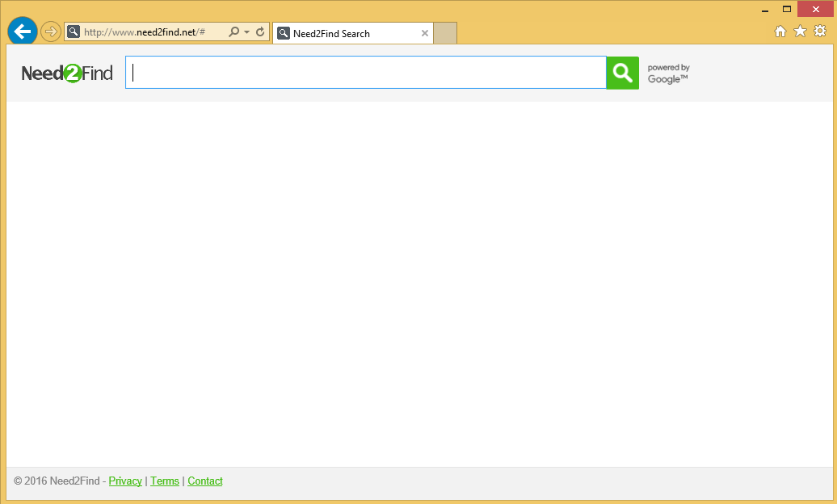Viewport: 837px width, 504px height.
Task: Open the Terms page link
Action: [x=164, y=481]
